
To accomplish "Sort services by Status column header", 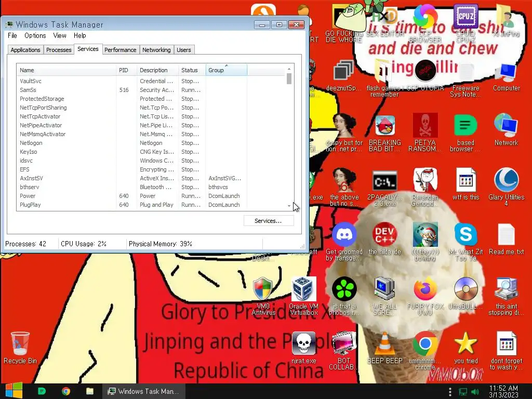I will (192, 70).
